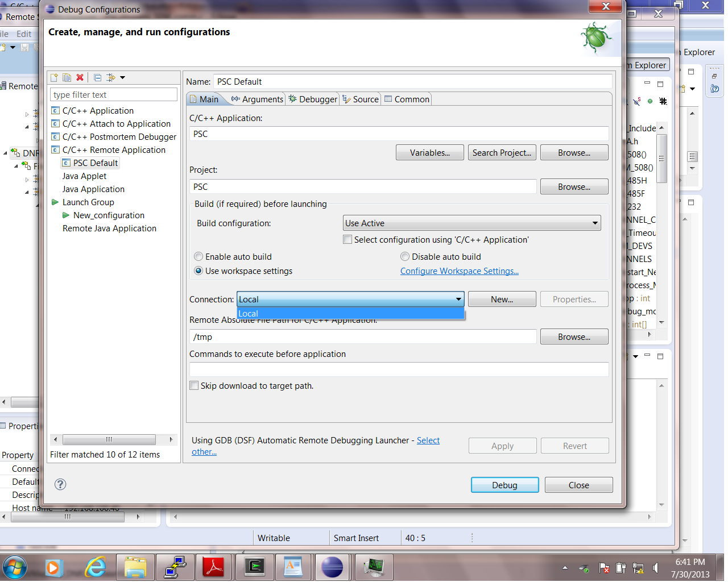Click the New_configuration green arrow icon
The image size is (728, 582).
point(66,215)
